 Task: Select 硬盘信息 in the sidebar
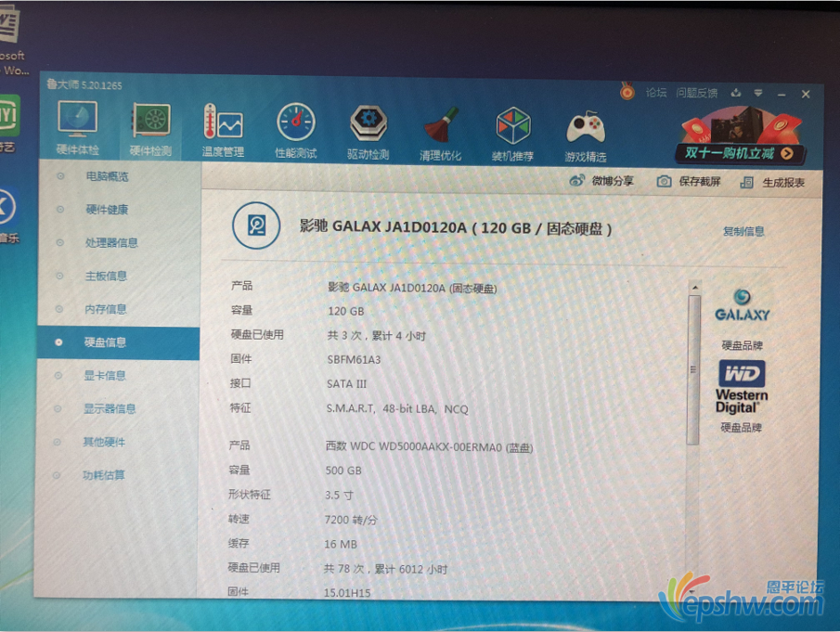(119, 342)
